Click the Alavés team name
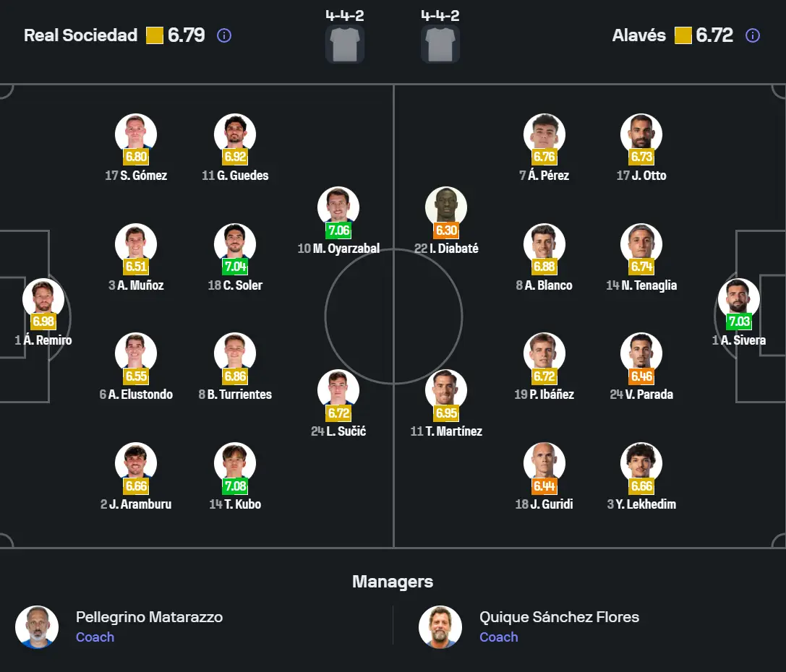The image size is (786, 672). tap(639, 35)
